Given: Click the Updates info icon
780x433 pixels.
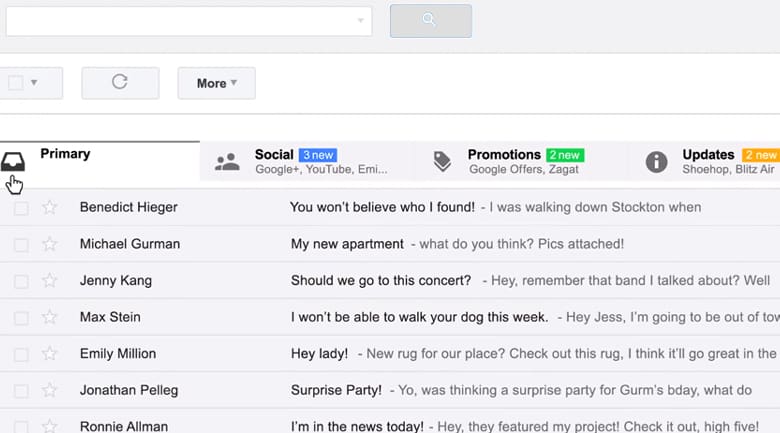Looking at the screenshot, I should coord(656,162).
